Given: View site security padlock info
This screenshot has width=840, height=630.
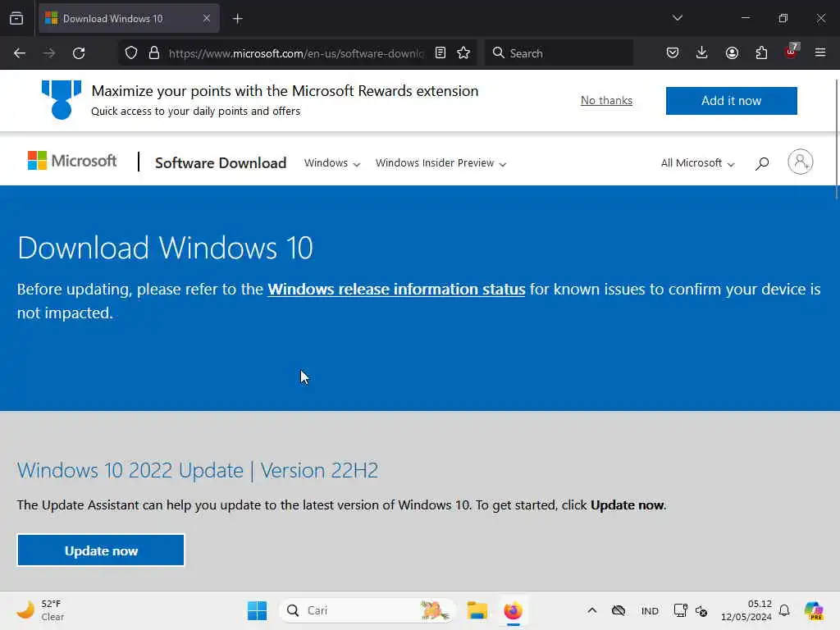Looking at the screenshot, I should click(x=154, y=53).
